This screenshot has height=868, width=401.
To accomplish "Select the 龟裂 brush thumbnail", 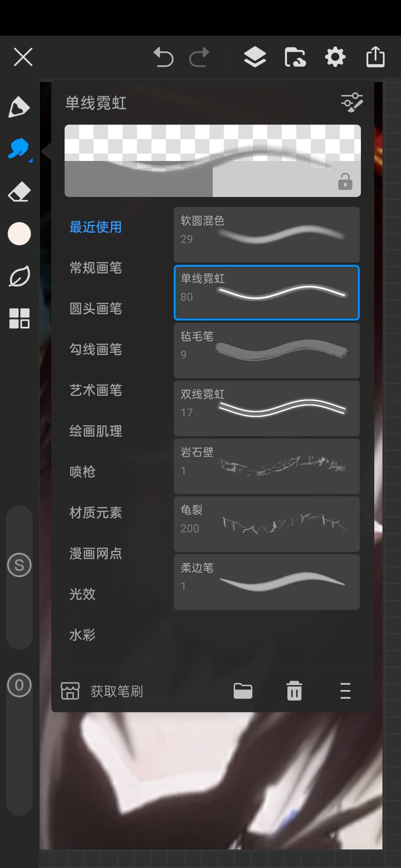I will pos(267,524).
